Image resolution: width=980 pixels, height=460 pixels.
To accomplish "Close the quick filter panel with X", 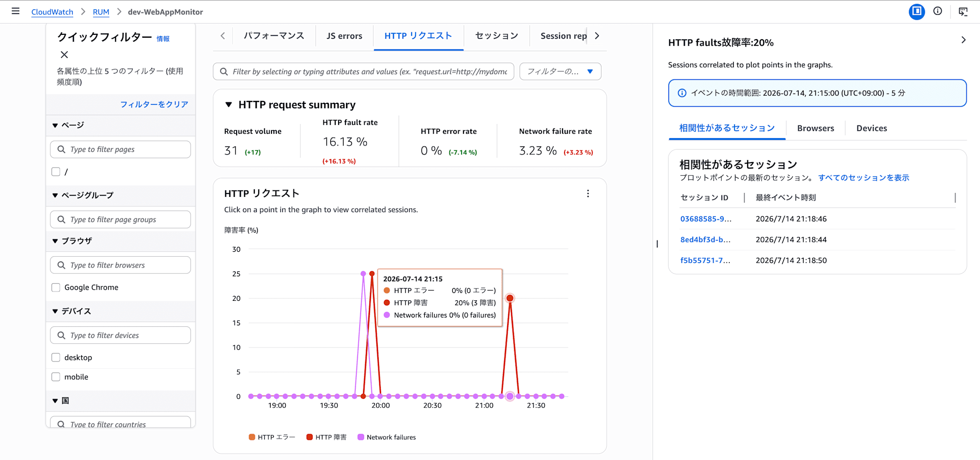I will (64, 55).
